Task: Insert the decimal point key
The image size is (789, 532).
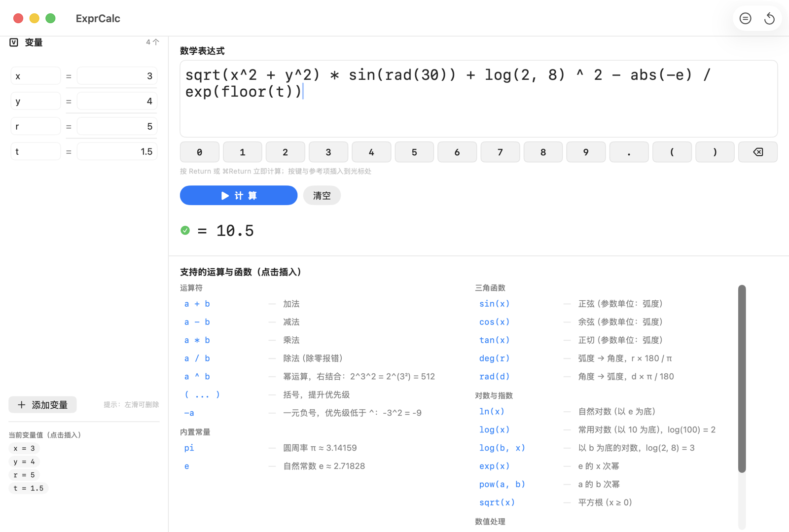Action: coord(629,152)
